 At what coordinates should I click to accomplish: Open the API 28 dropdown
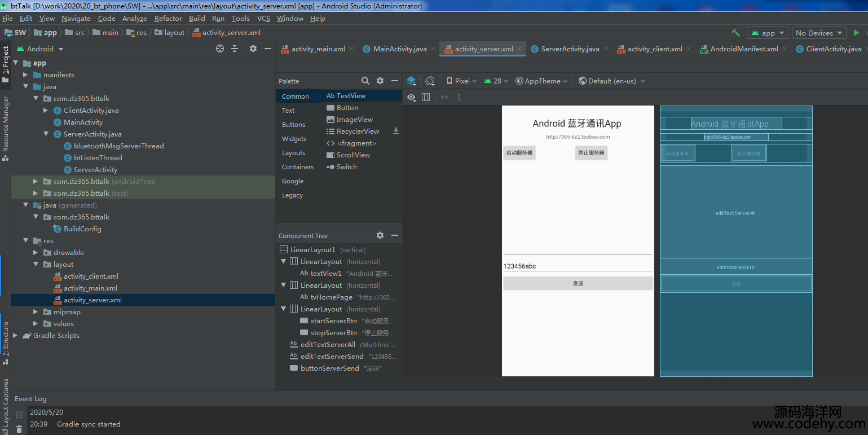(x=496, y=81)
